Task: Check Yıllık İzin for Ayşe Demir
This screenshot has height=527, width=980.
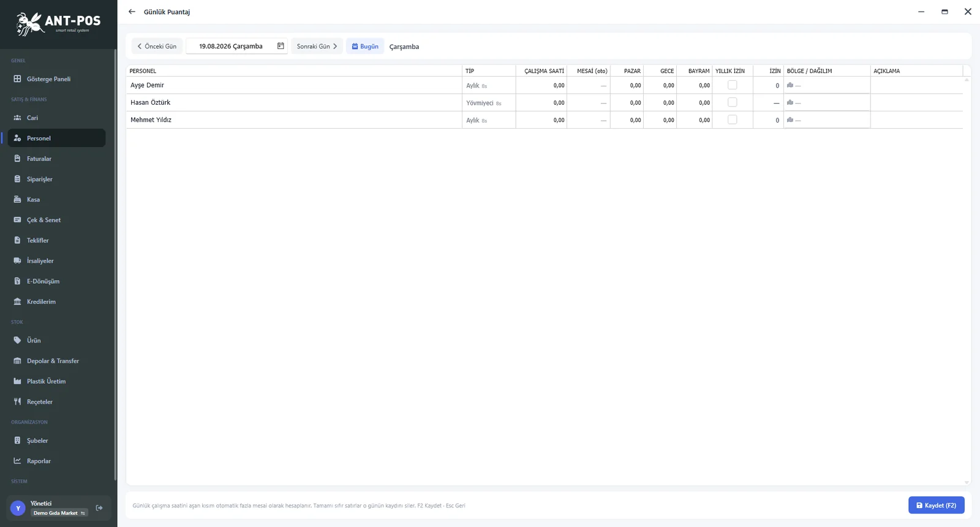Action: point(732,85)
